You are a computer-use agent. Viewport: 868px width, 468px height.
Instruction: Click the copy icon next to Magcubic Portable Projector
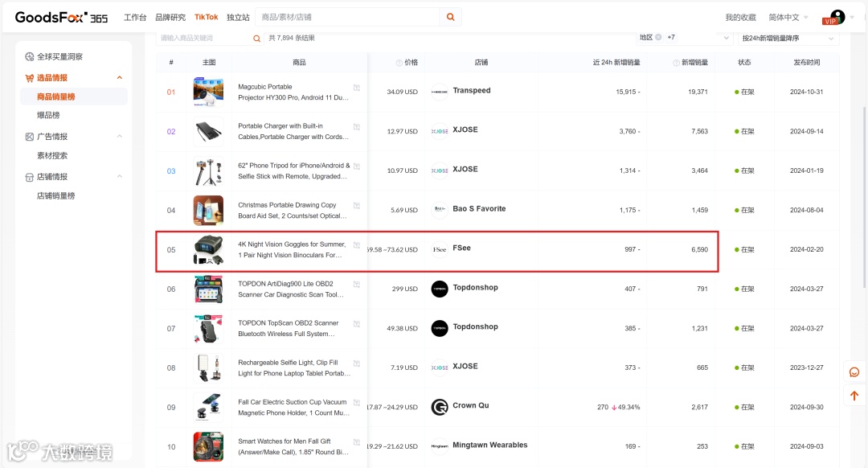click(357, 88)
